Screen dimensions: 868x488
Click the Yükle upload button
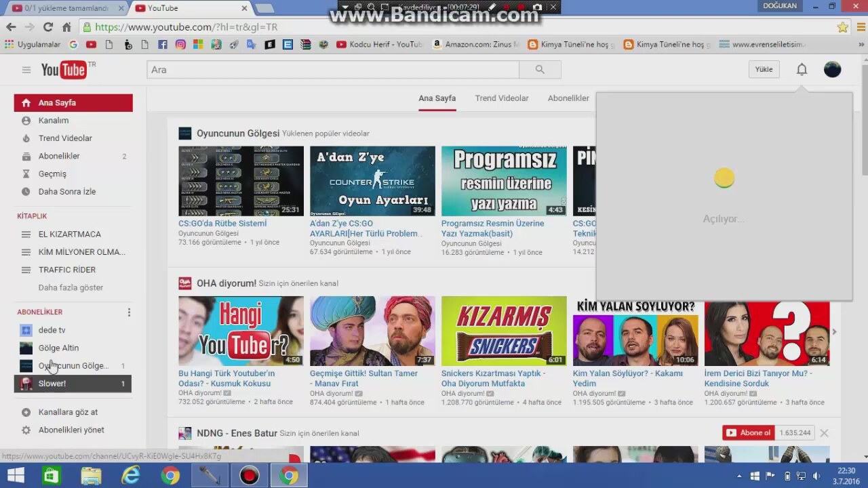pyautogui.click(x=764, y=69)
